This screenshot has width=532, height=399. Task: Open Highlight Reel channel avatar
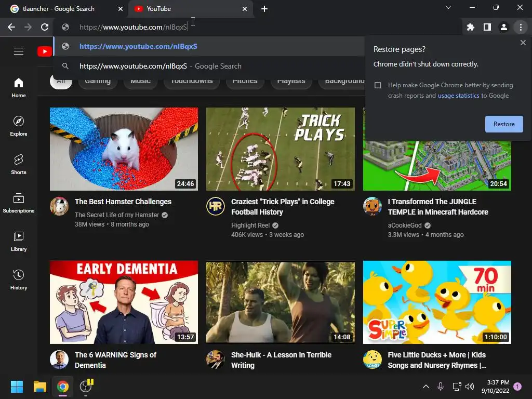(216, 206)
